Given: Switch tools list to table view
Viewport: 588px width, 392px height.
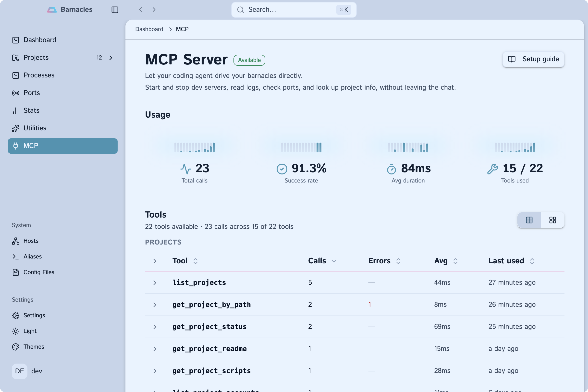Looking at the screenshot, I should click(x=529, y=220).
